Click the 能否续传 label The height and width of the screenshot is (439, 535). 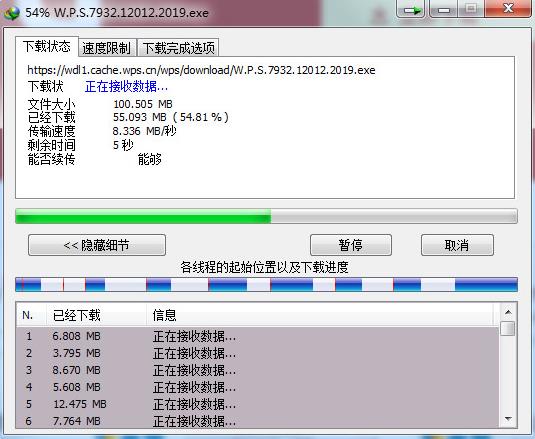pos(51,159)
